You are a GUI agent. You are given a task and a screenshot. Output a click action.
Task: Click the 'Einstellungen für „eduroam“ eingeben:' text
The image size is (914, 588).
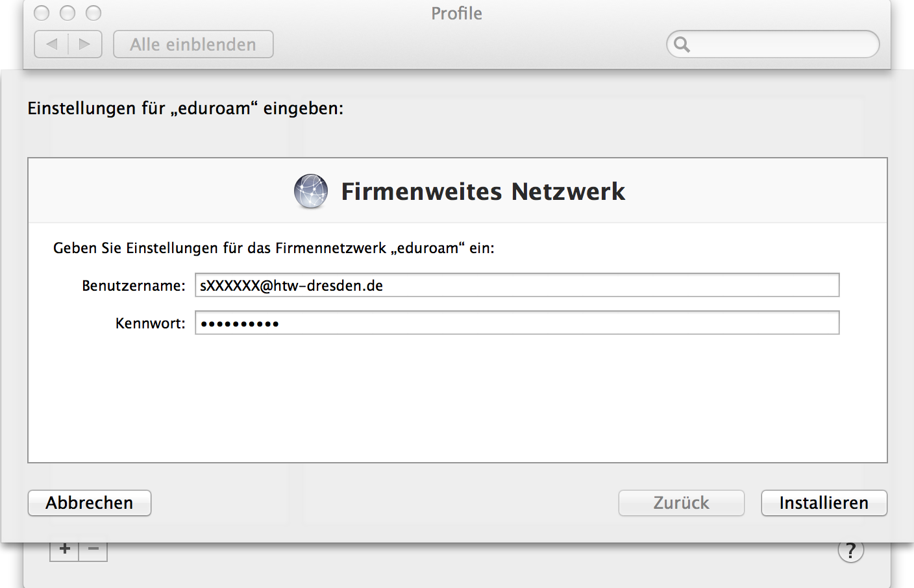[x=186, y=108]
